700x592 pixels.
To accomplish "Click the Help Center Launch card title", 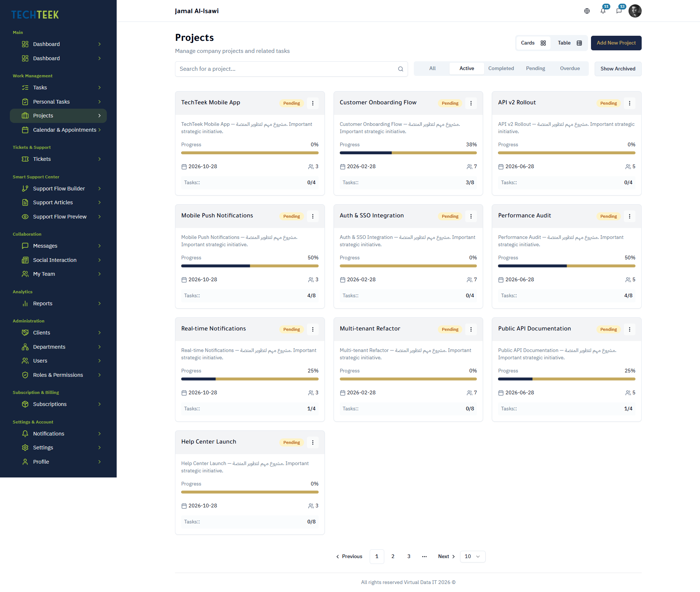I will point(209,442).
